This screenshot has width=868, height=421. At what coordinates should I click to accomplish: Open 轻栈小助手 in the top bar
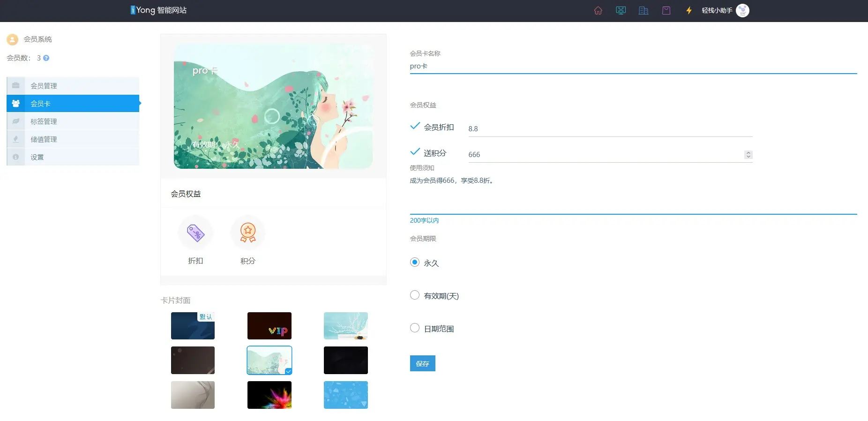click(717, 10)
